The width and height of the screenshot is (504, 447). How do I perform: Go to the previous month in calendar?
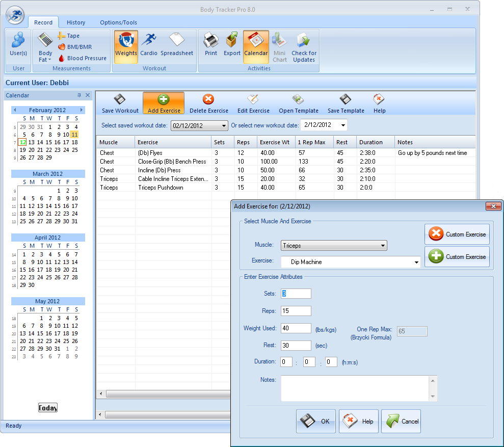pyautogui.click(x=15, y=110)
